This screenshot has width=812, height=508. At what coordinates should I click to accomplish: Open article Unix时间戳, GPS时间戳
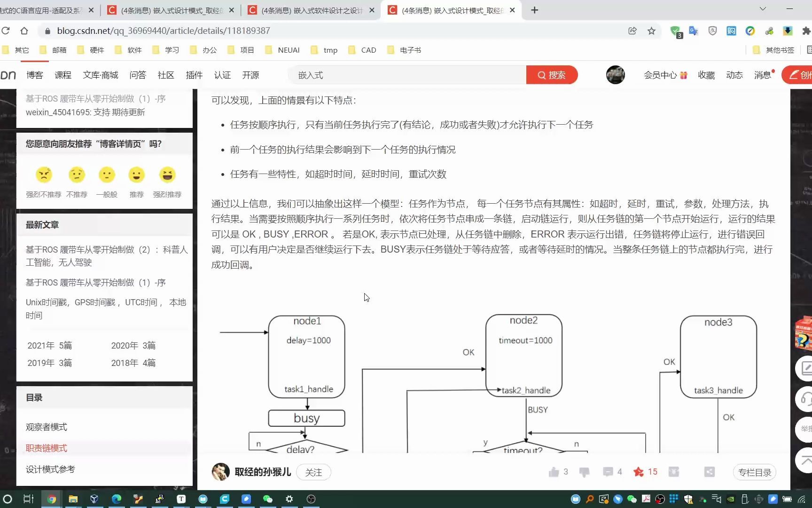pos(106,309)
